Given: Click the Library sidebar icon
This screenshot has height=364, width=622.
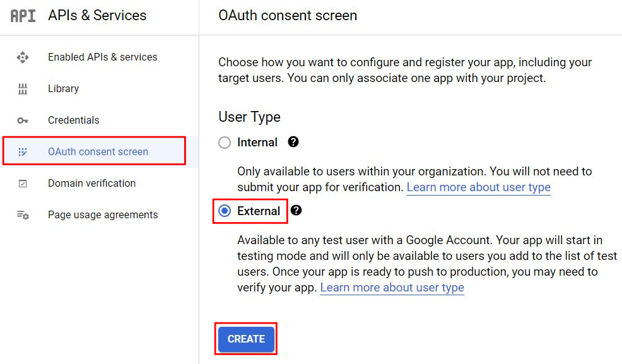Looking at the screenshot, I should tap(23, 89).
